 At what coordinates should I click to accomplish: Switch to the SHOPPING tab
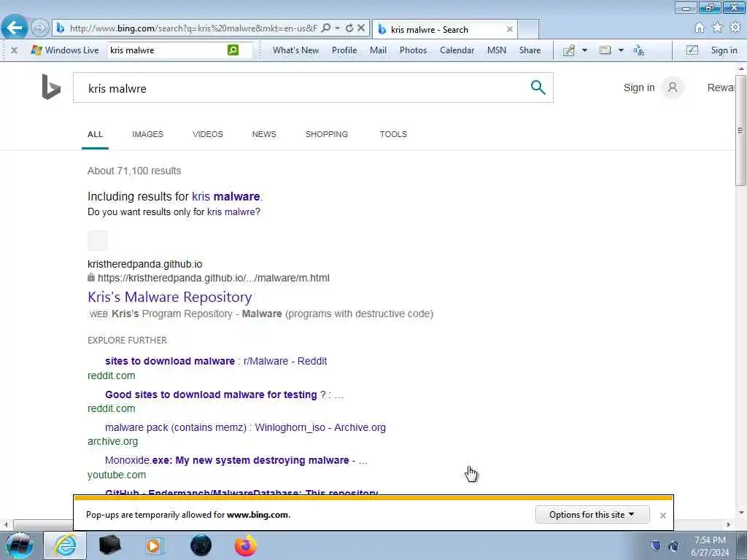pyautogui.click(x=327, y=134)
